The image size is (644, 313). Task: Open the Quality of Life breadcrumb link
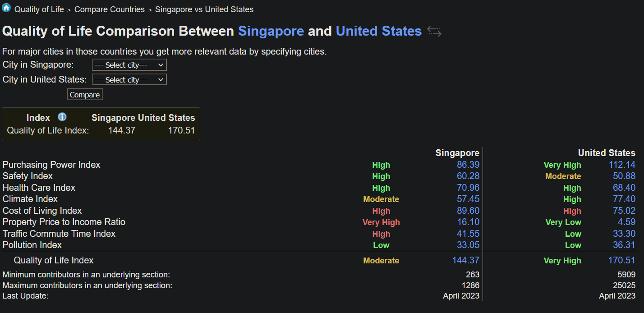point(39,9)
